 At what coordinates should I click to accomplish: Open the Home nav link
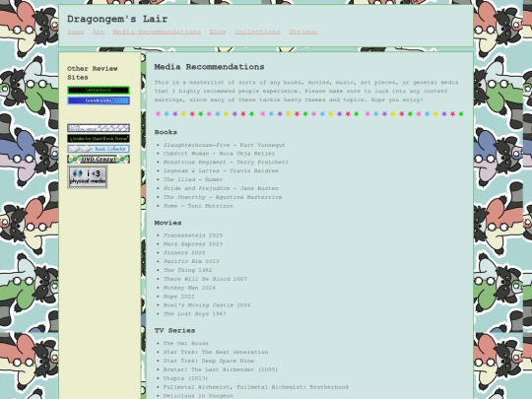(75, 32)
